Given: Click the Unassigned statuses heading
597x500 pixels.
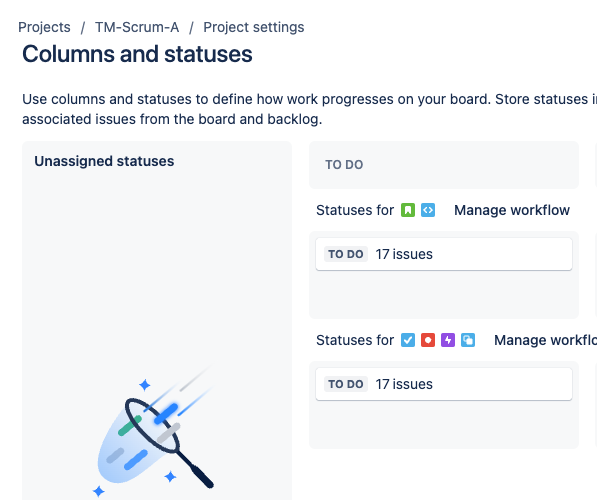Looking at the screenshot, I should point(104,161).
